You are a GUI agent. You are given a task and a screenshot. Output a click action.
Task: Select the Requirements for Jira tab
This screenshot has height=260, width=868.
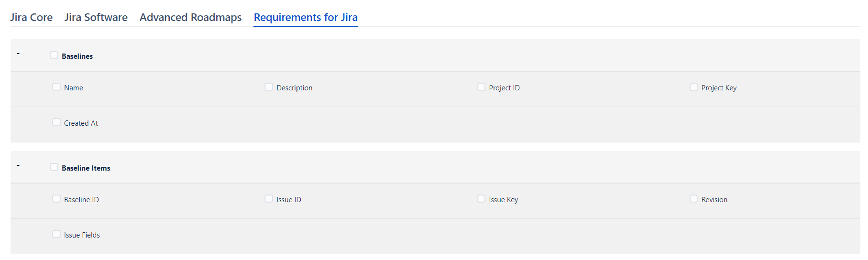pos(306,18)
